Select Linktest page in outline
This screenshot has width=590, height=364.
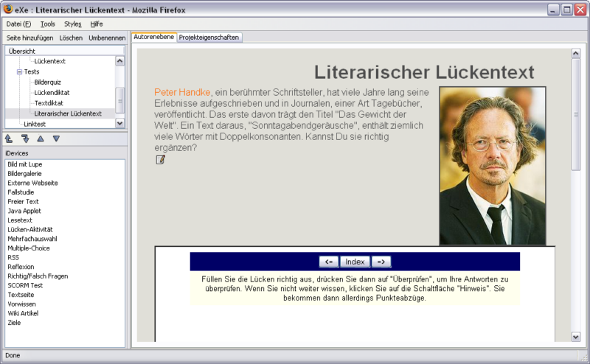point(35,124)
